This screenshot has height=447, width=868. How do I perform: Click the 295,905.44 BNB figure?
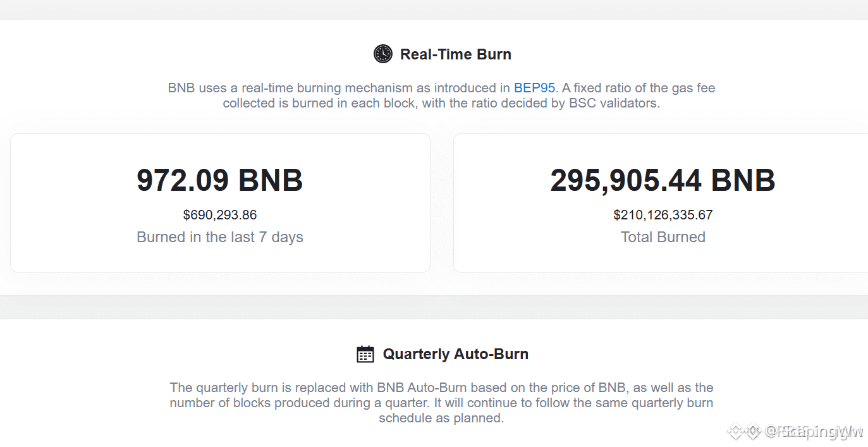click(x=663, y=180)
